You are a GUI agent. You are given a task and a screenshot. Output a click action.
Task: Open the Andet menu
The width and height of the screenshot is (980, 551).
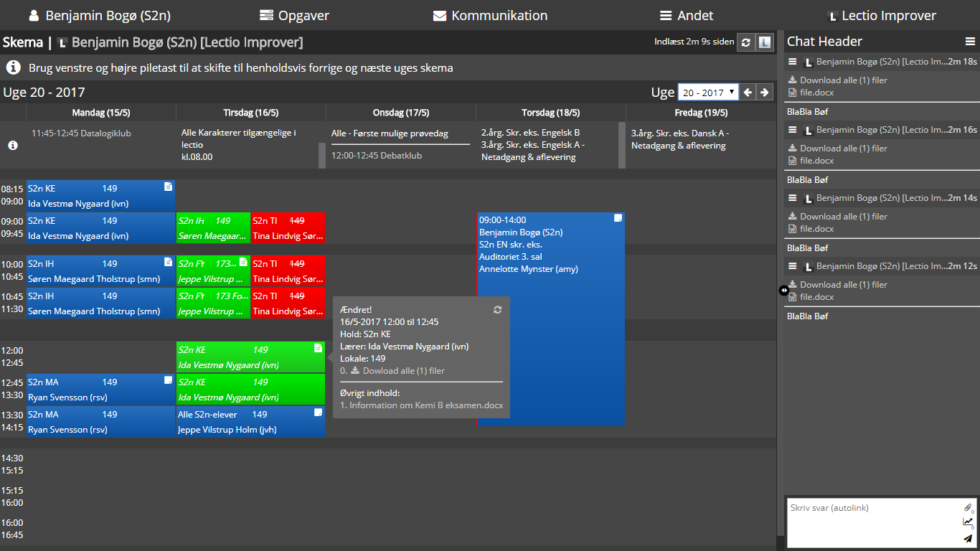[x=686, y=15]
